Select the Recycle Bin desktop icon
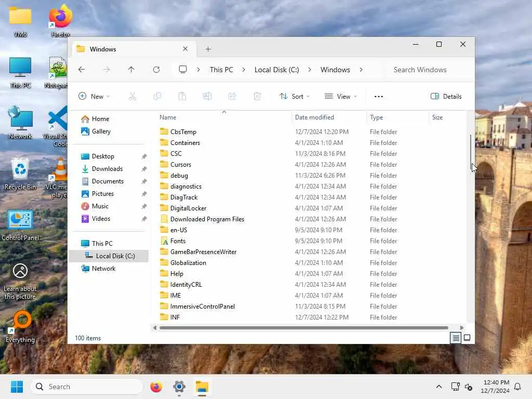 coord(20,175)
